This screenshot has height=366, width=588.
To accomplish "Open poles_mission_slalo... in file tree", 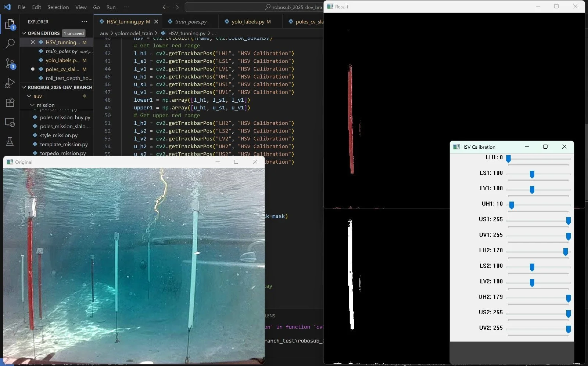I will [56, 126].
